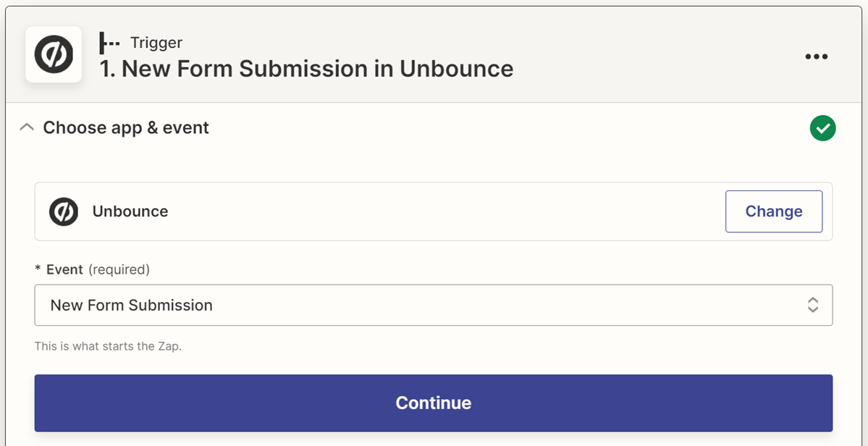Click the Trigger step icon beside Trigger label
Screen dimensions: 868x446
pyautogui.click(x=109, y=43)
